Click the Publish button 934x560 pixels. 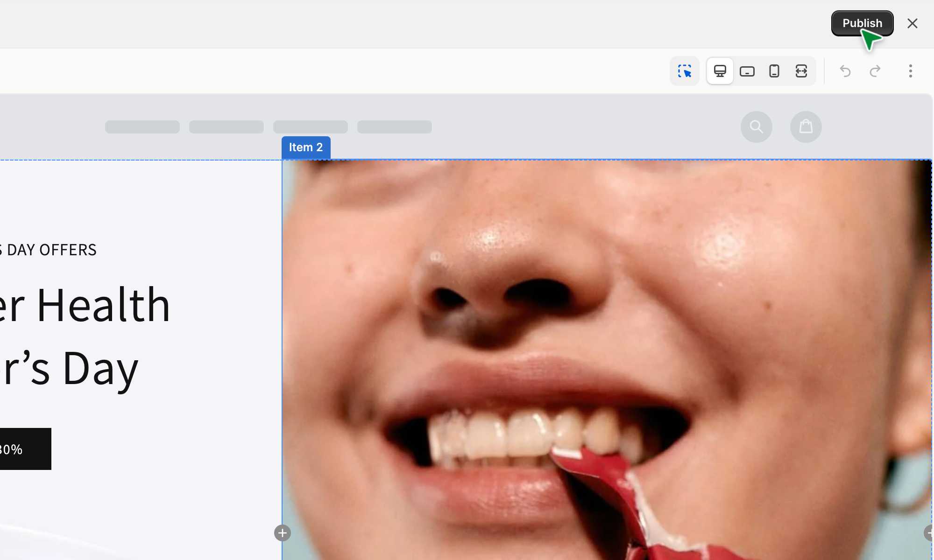[x=862, y=23]
